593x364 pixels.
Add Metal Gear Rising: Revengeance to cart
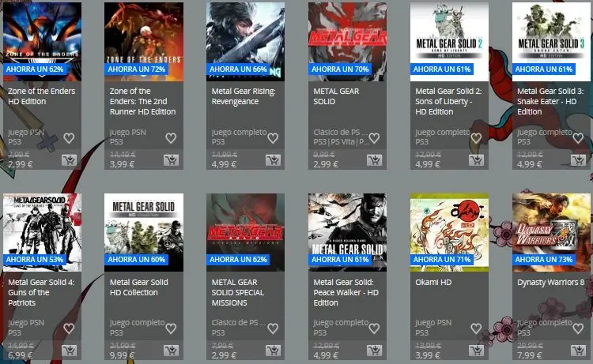pyautogui.click(x=273, y=160)
